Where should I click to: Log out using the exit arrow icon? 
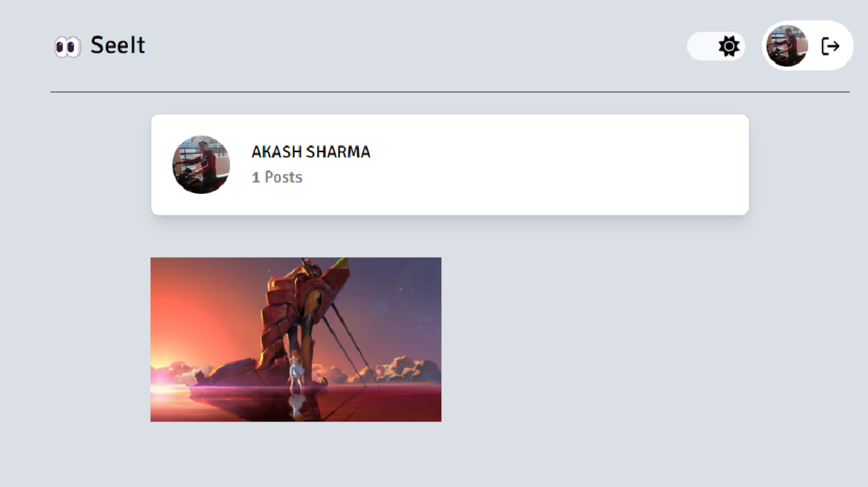(830, 46)
